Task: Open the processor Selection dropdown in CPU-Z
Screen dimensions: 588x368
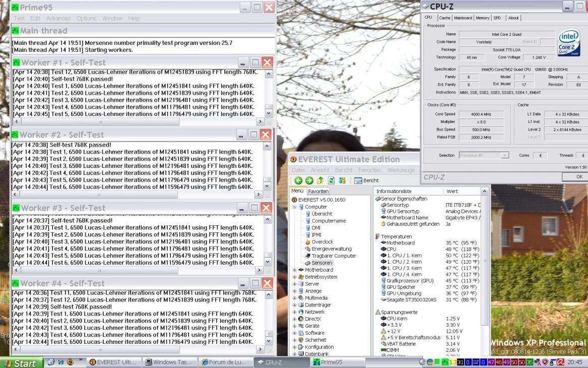Action: [505, 155]
